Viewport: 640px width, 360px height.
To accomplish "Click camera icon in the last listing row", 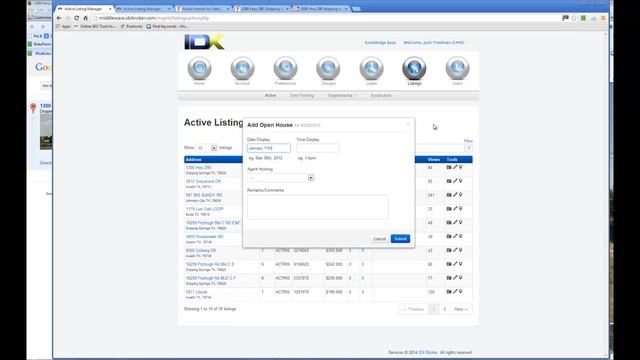I will tap(449, 291).
